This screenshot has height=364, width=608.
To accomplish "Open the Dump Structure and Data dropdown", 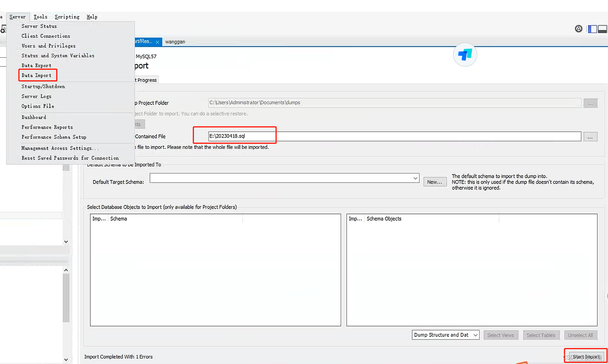I will coord(446,335).
